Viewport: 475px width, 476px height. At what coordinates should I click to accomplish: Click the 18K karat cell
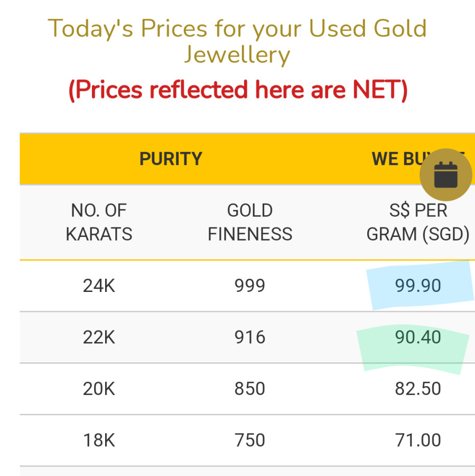tap(99, 440)
